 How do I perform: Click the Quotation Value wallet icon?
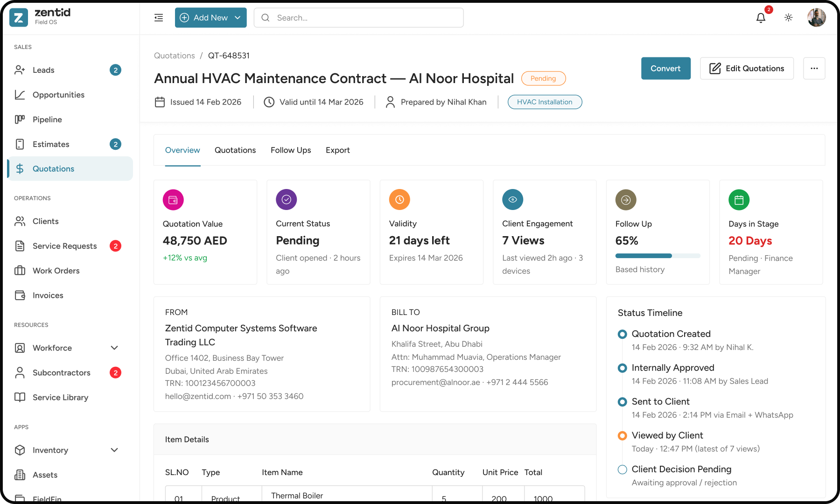pos(173,200)
